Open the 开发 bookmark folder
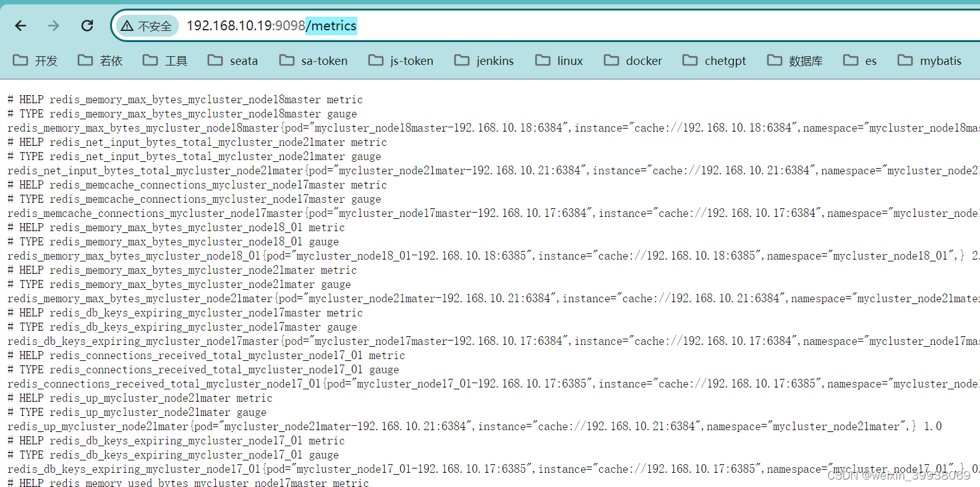 point(36,61)
